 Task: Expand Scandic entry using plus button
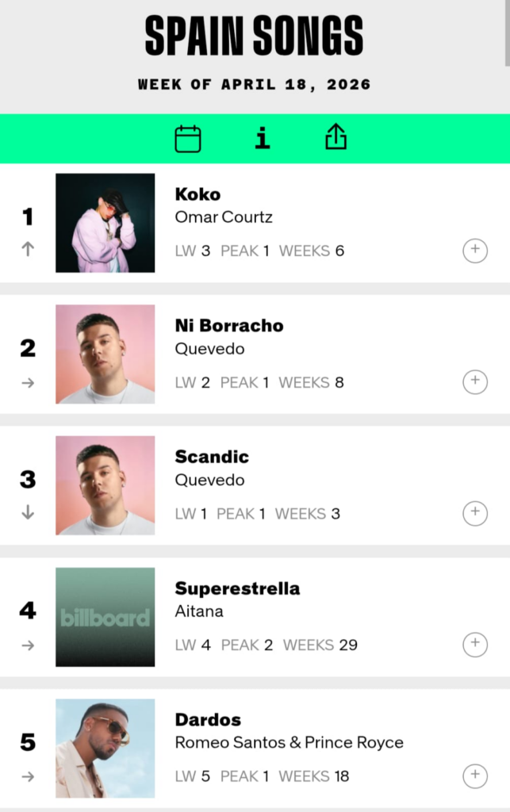pos(475,513)
